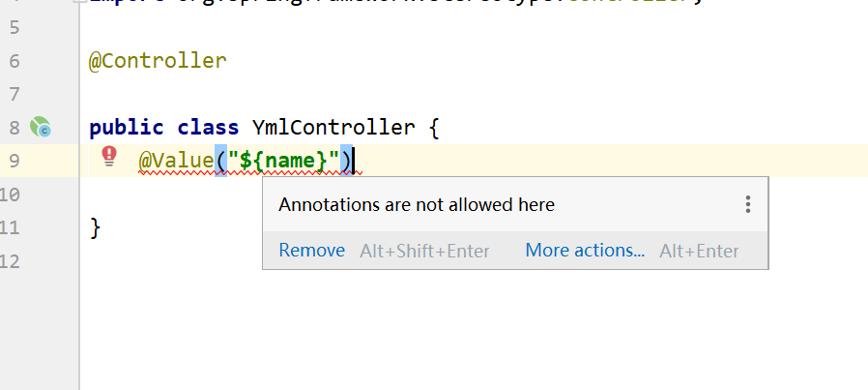Click the @Controller annotation
Screen dimensions: 868x390
pos(158,60)
